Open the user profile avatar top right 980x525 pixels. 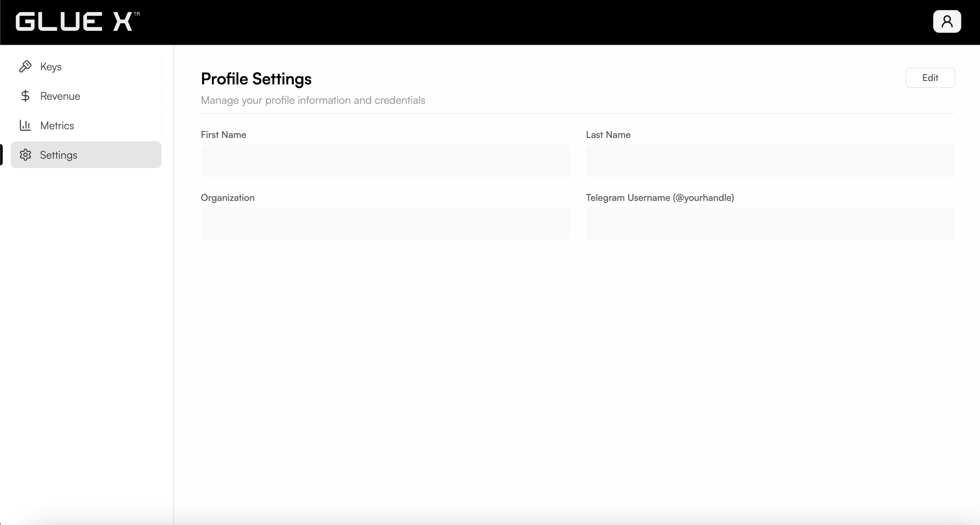coord(947,21)
